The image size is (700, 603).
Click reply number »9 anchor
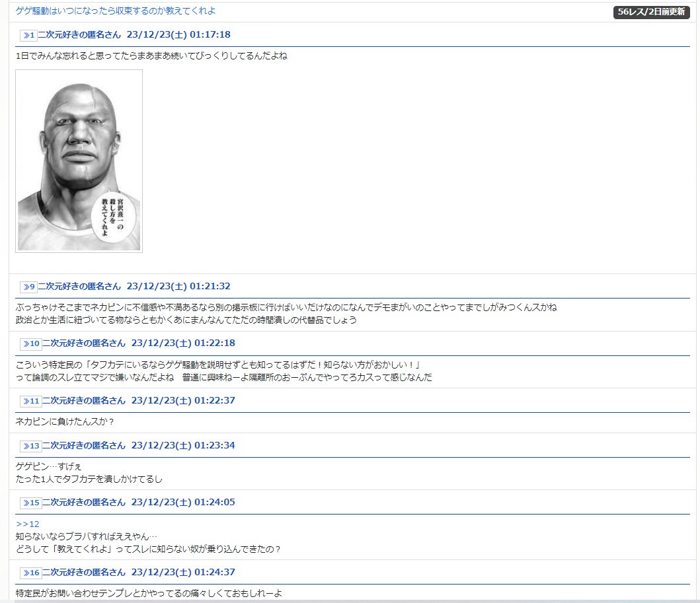click(28, 287)
